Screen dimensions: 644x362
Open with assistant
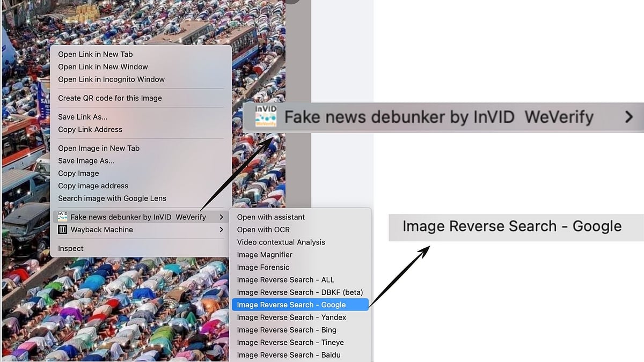[x=270, y=217]
